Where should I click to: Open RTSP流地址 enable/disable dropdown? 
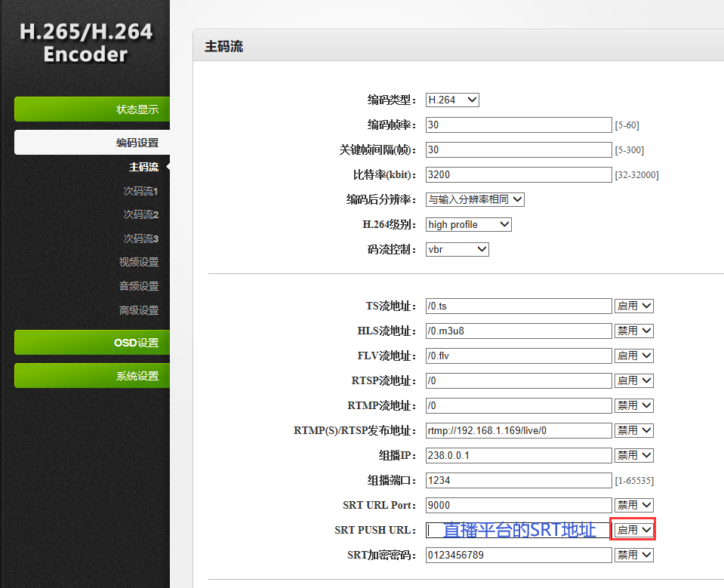[633, 380]
